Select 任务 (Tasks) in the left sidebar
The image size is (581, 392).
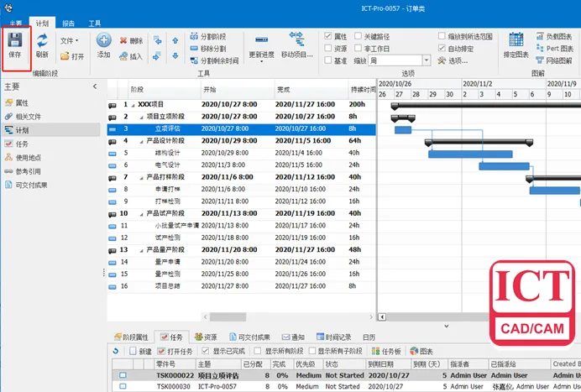pyautogui.click(x=21, y=144)
